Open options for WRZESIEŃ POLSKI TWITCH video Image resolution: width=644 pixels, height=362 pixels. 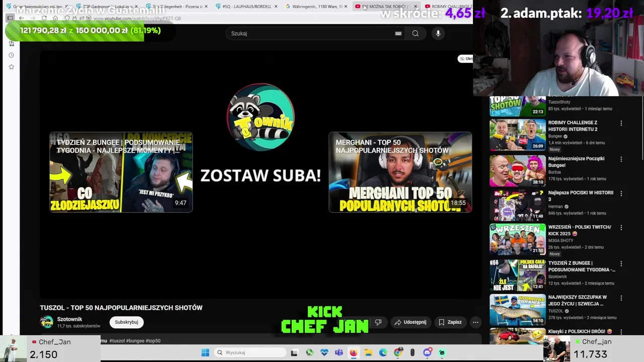pyautogui.click(x=621, y=228)
